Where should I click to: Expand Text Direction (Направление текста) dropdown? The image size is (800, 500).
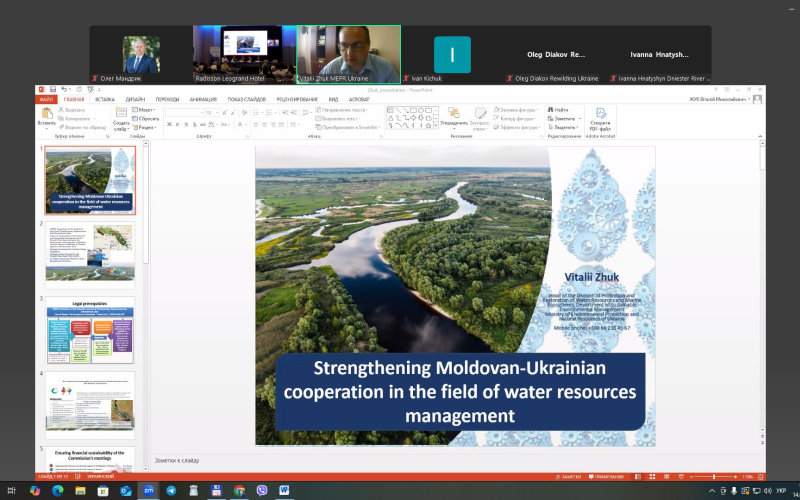(x=341, y=110)
